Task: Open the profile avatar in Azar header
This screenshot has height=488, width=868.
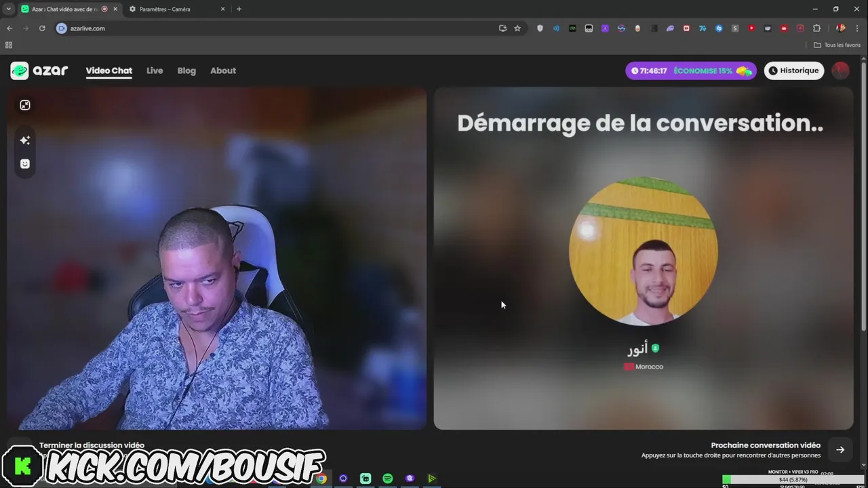Action: [840, 70]
